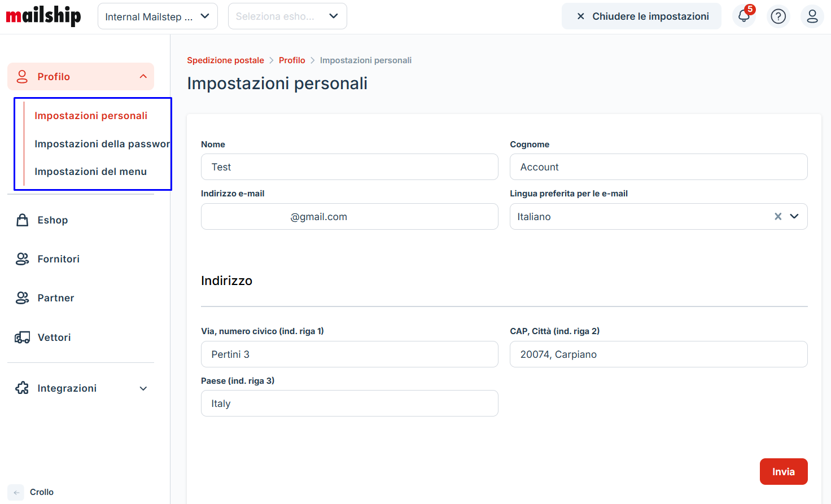
Task: Open the Partner sidebar section
Action: coord(55,298)
